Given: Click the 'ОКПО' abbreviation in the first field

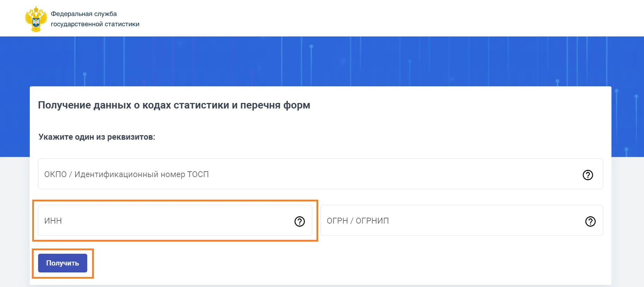Looking at the screenshot, I should click(x=55, y=174).
